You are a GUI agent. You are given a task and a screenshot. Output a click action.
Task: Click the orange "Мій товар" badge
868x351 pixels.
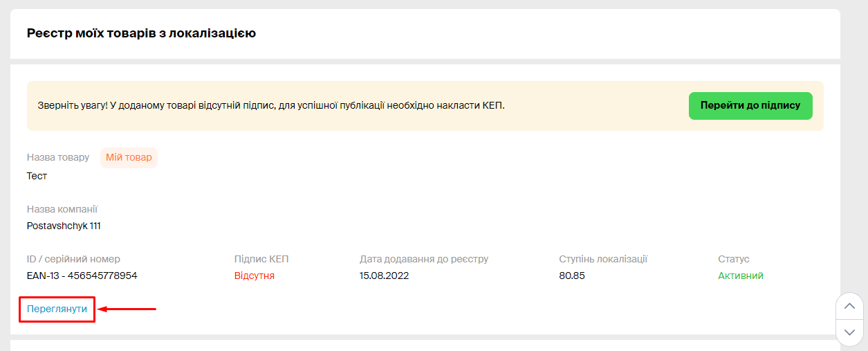pos(129,157)
